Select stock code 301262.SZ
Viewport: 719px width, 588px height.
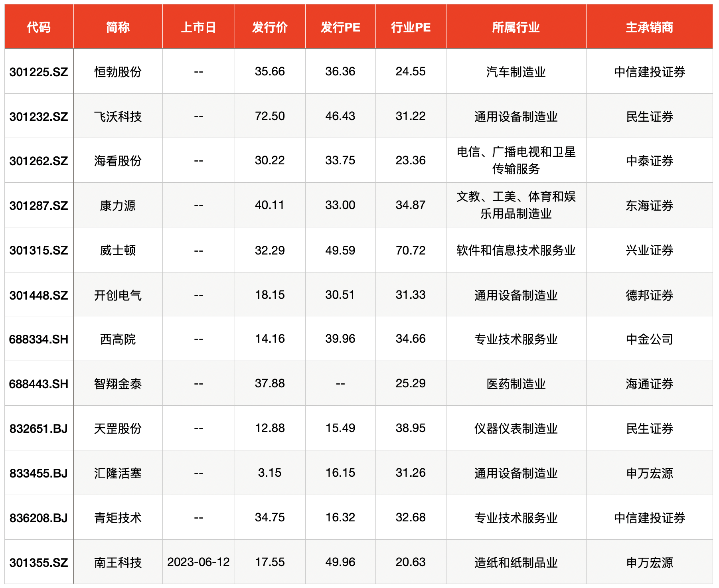[x=39, y=161]
